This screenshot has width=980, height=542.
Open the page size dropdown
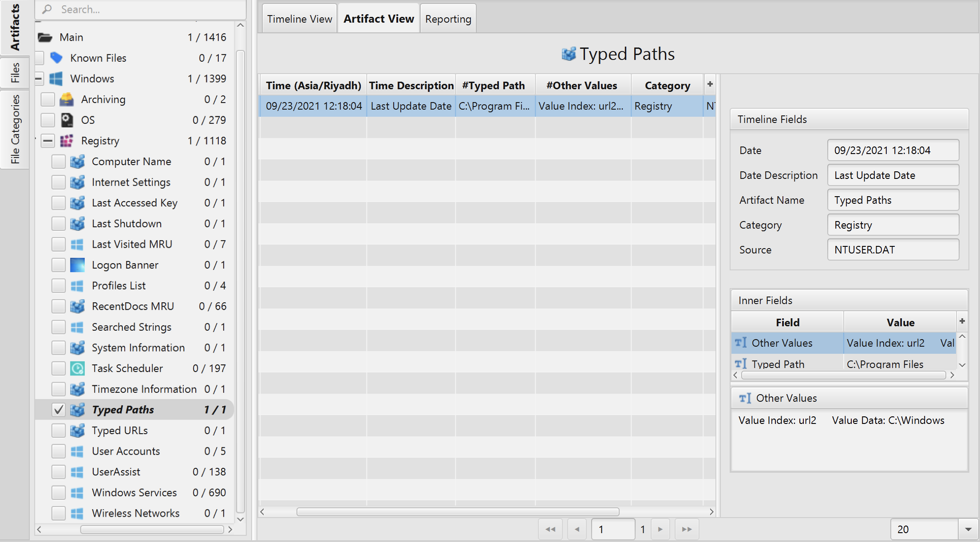(x=968, y=529)
